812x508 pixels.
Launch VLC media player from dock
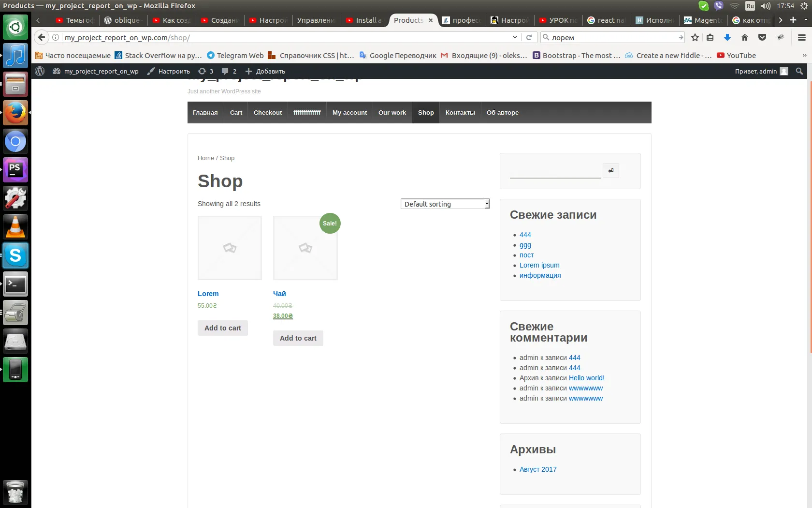click(x=15, y=227)
